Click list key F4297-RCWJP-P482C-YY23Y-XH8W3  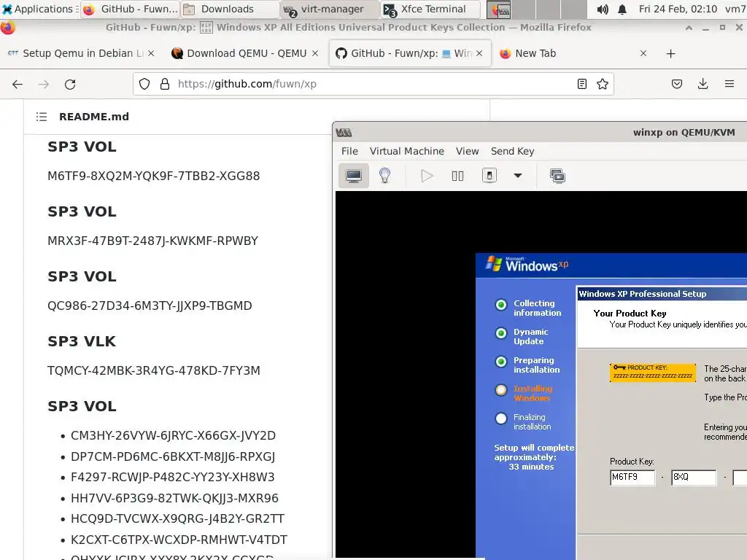click(x=172, y=477)
